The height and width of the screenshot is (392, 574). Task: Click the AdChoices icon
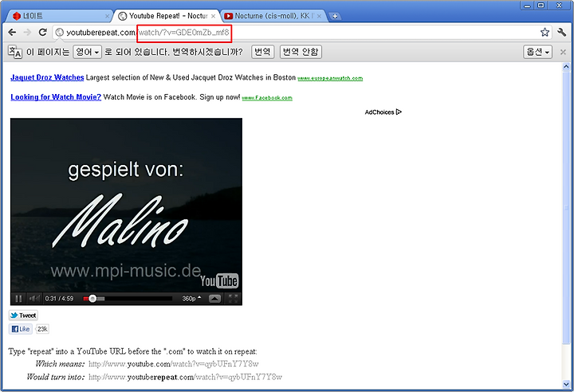click(399, 112)
